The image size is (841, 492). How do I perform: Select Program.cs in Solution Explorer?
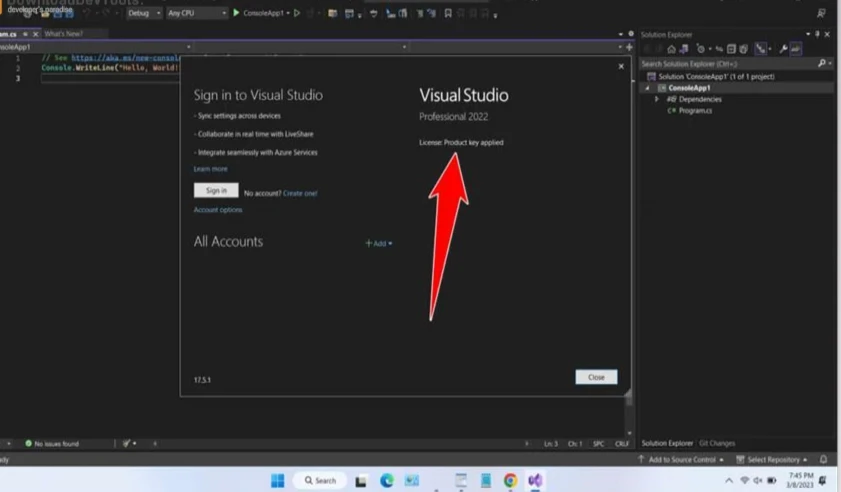coord(695,111)
